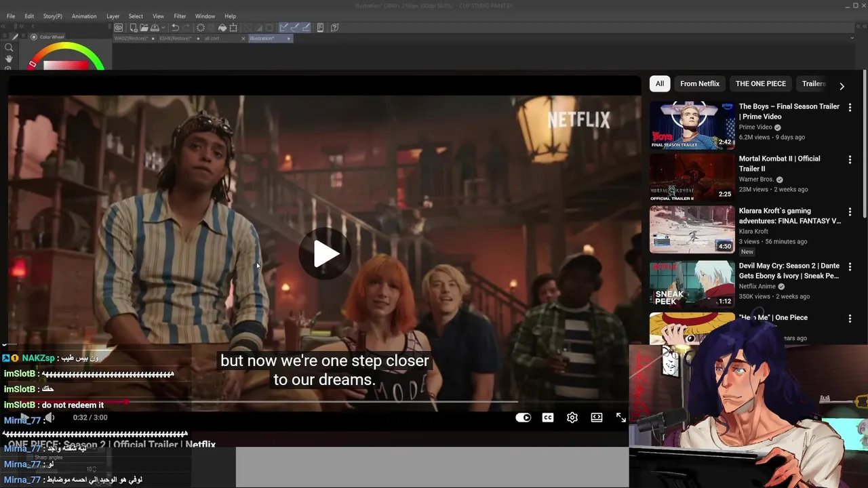Open the File menu

click(11, 16)
